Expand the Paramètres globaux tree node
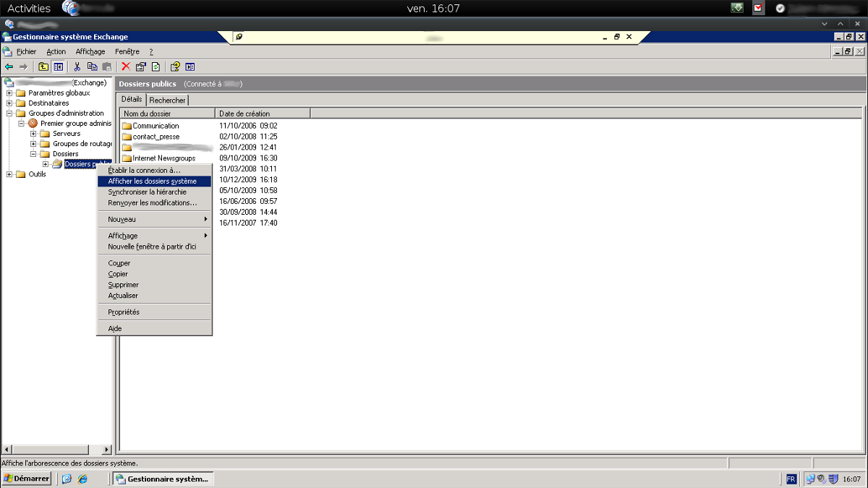This screenshot has width=868, height=488. pyautogui.click(x=9, y=93)
